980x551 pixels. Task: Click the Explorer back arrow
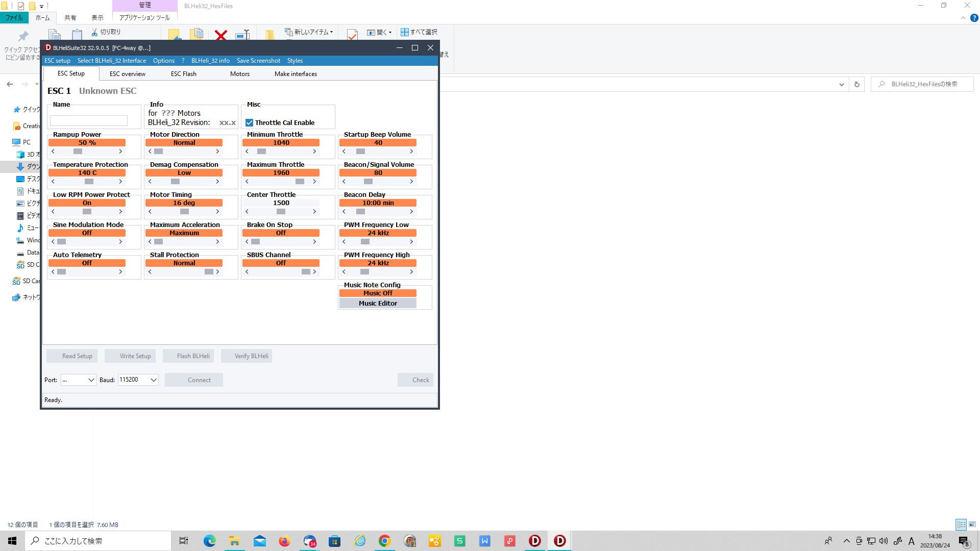tap(10, 84)
